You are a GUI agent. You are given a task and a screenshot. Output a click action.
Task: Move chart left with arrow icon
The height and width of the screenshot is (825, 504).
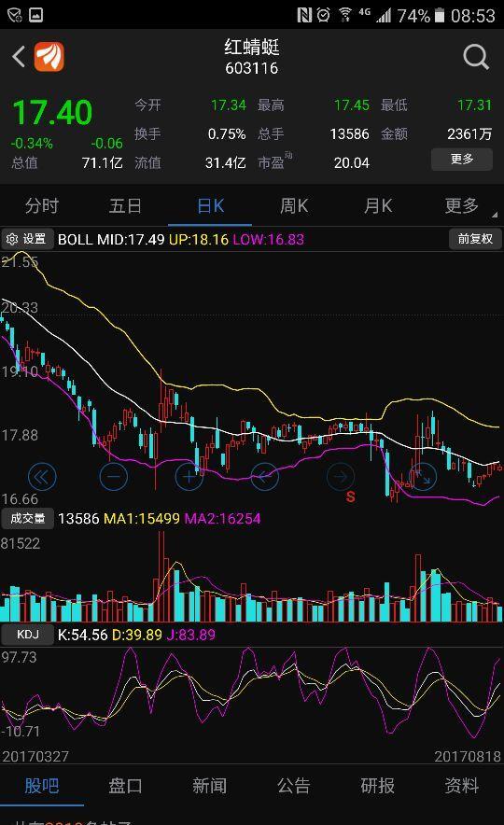pos(265,477)
